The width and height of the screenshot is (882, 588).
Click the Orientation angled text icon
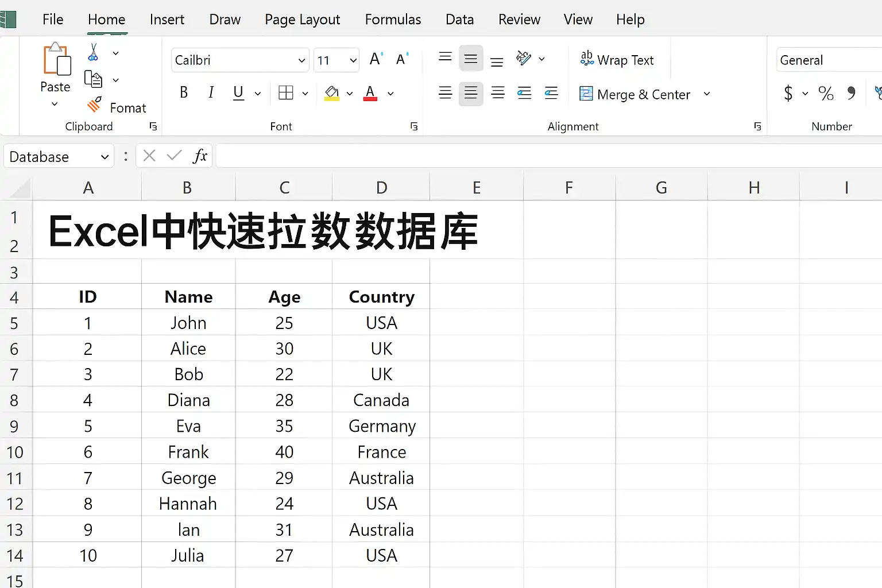click(524, 58)
